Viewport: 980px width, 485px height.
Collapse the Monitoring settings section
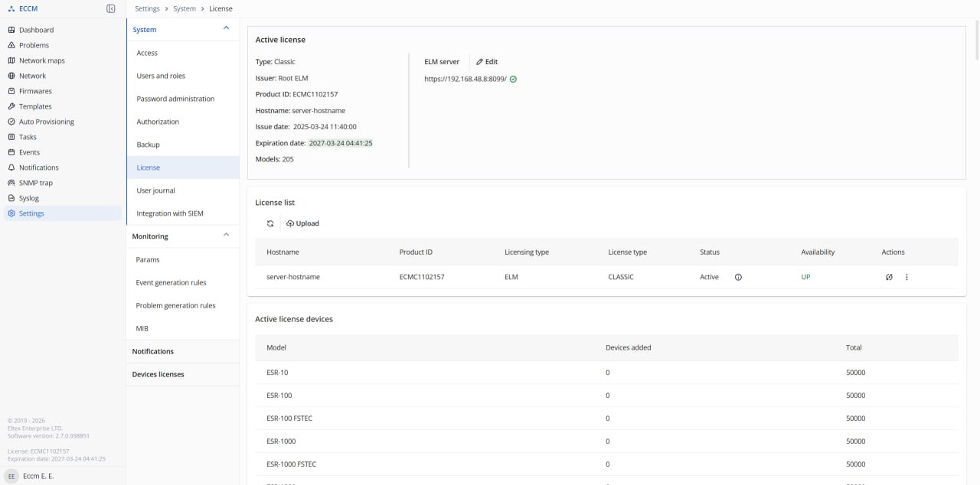(x=226, y=235)
